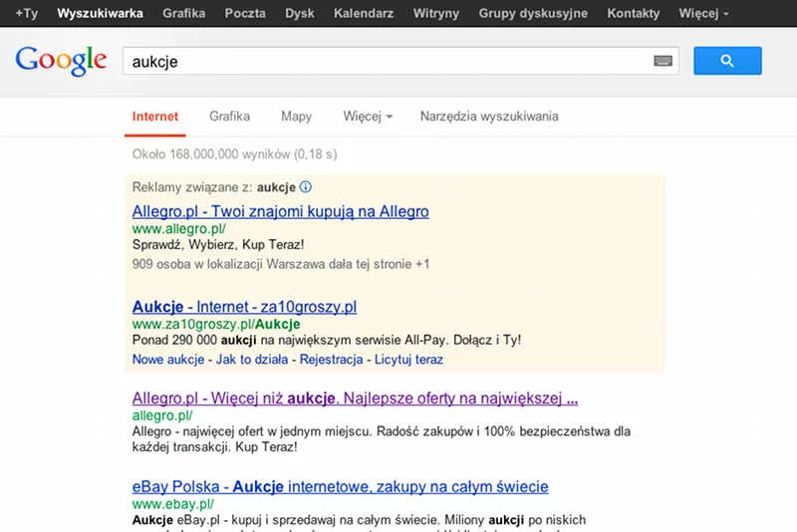
Task: Open the on-screen keyboard icon
Action: click(663, 61)
